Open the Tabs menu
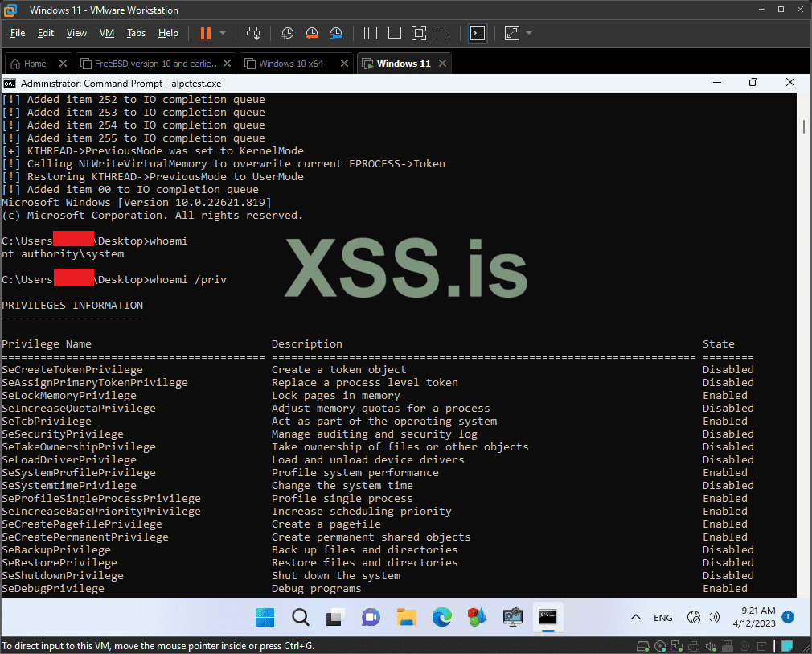Image resolution: width=812 pixels, height=654 pixels. point(136,33)
